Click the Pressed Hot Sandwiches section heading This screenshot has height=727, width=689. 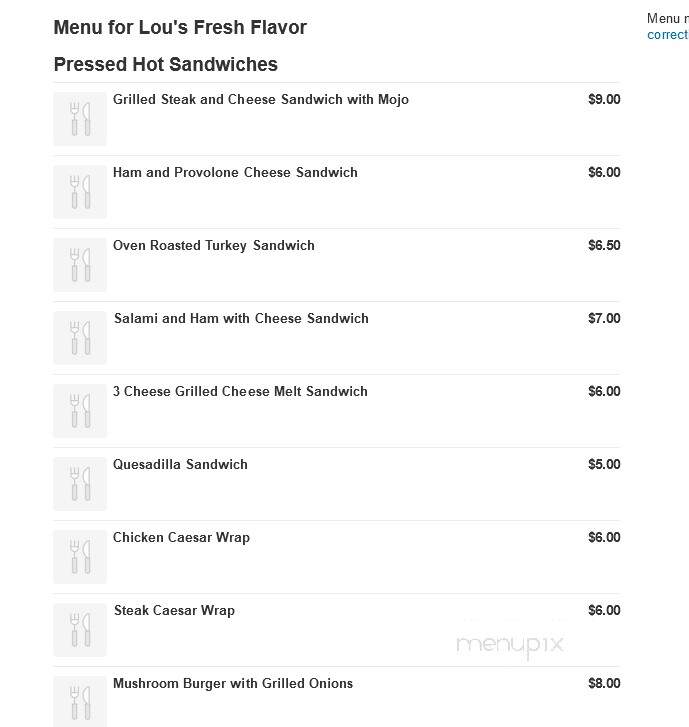click(166, 64)
